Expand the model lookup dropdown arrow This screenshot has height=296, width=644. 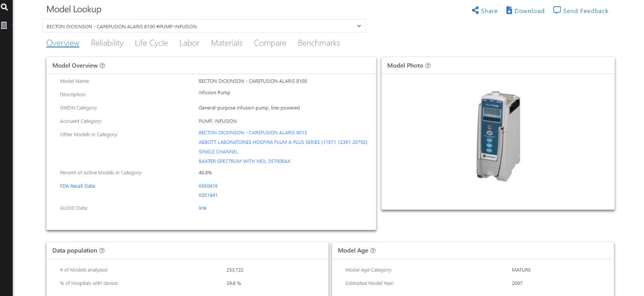tap(359, 26)
